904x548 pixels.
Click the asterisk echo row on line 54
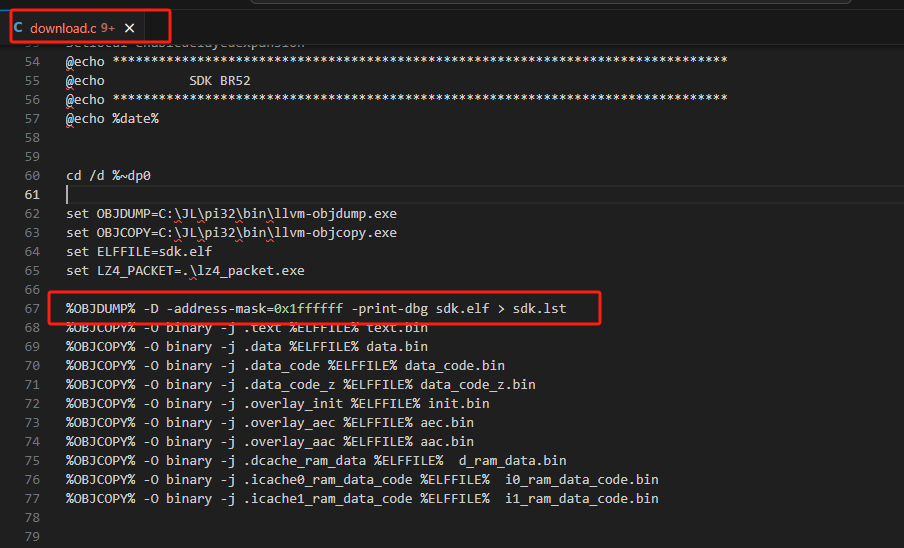pyautogui.click(x=397, y=61)
